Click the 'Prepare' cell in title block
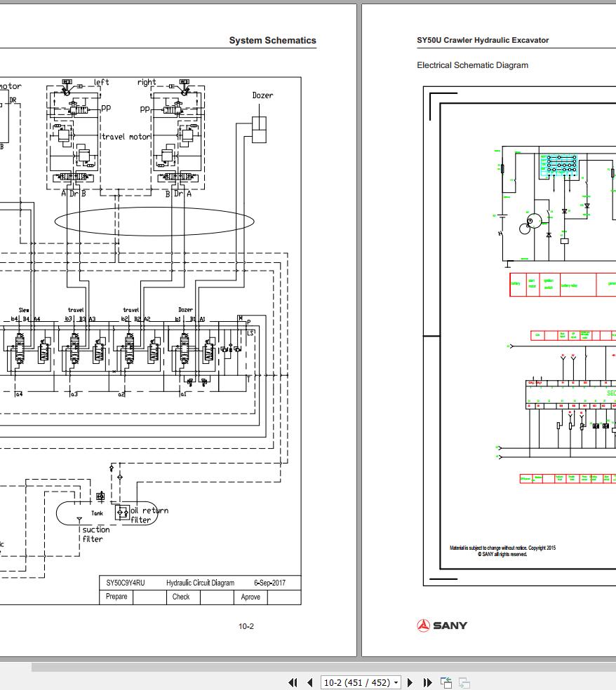 pos(116,597)
